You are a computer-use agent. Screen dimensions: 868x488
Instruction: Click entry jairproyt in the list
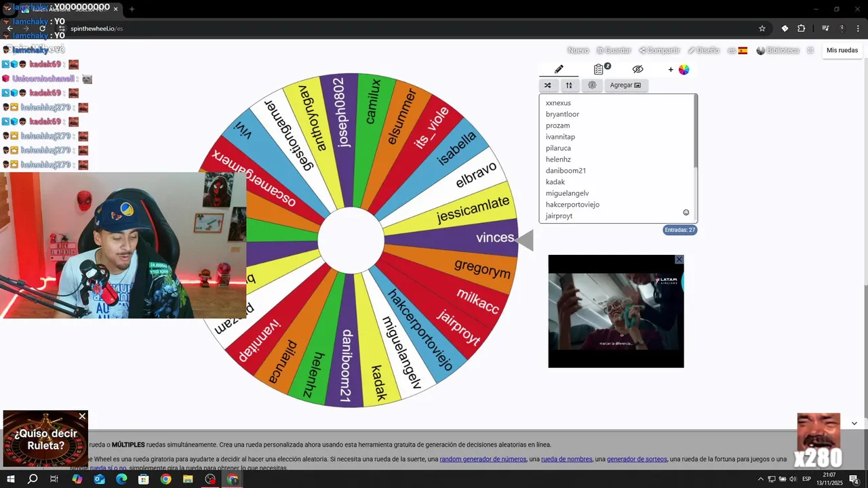point(559,216)
